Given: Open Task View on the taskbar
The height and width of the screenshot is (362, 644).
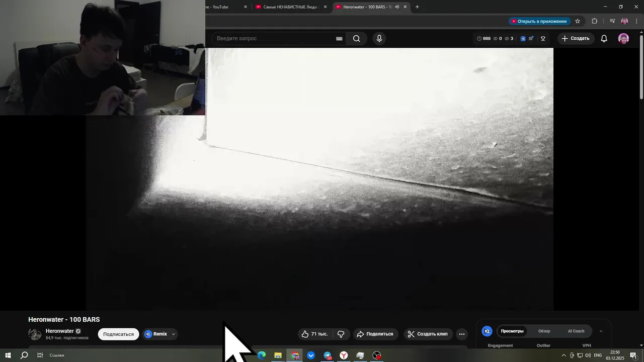Looking at the screenshot, I should (40, 355).
